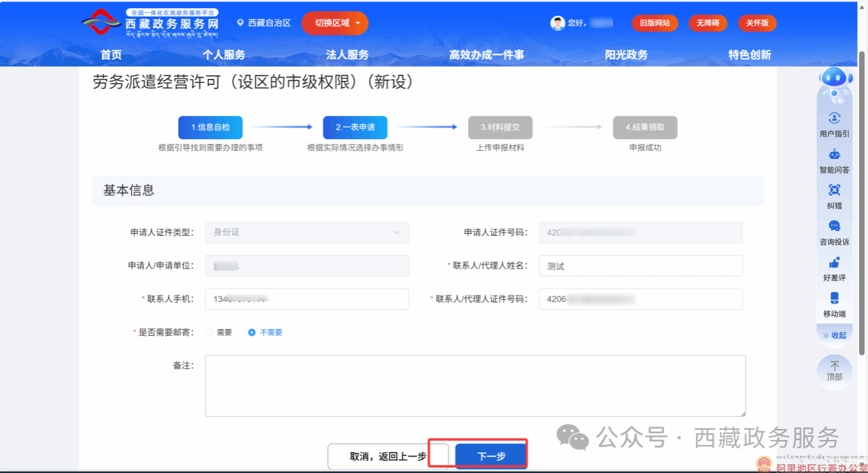Click the 移动端 mobile phone icon
Screen dimensions: 868x473
click(x=834, y=298)
